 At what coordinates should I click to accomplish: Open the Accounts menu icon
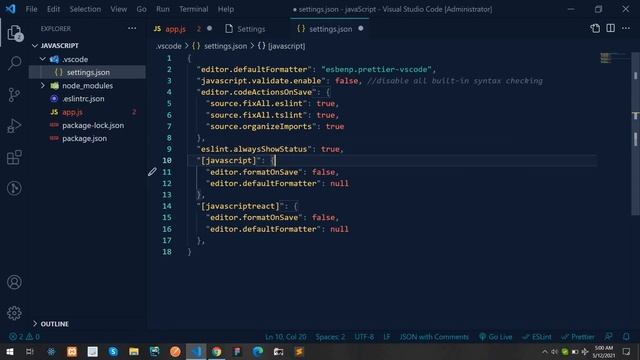[x=14, y=282]
